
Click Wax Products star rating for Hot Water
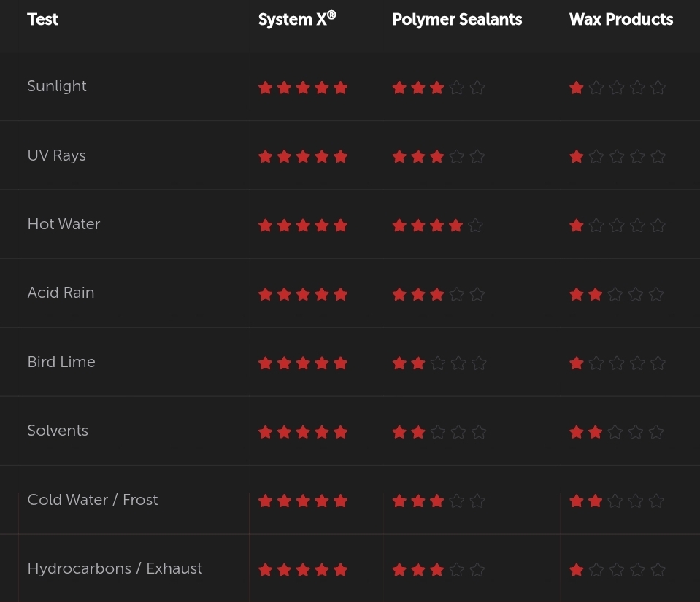point(618,225)
